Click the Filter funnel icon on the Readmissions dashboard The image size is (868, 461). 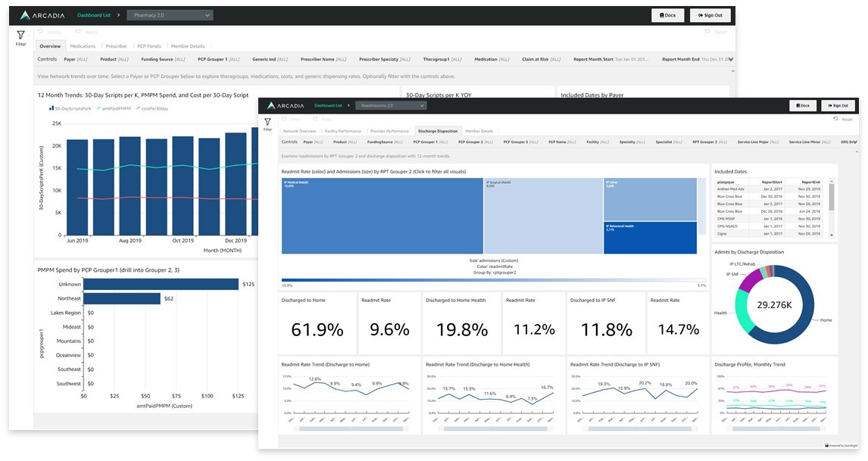tap(267, 121)
